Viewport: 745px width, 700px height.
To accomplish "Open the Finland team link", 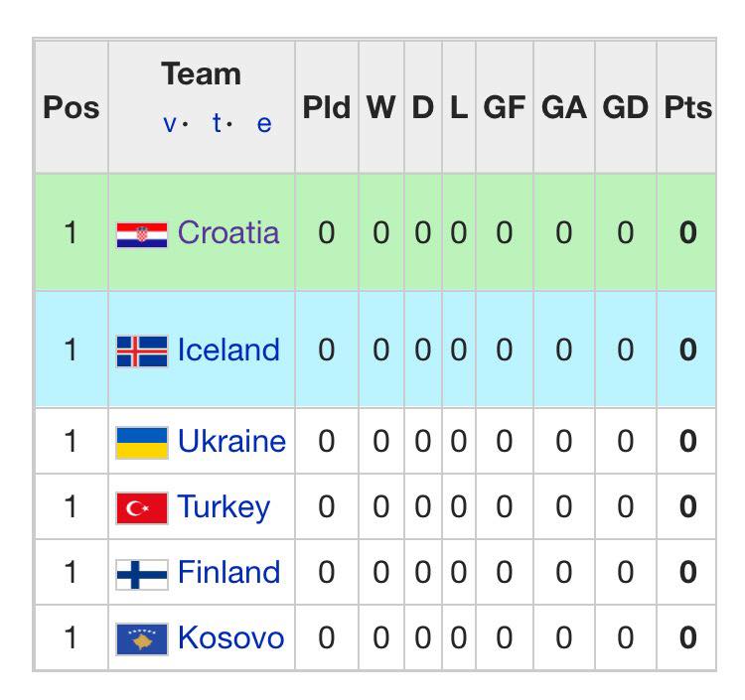I will coord(229,572).
